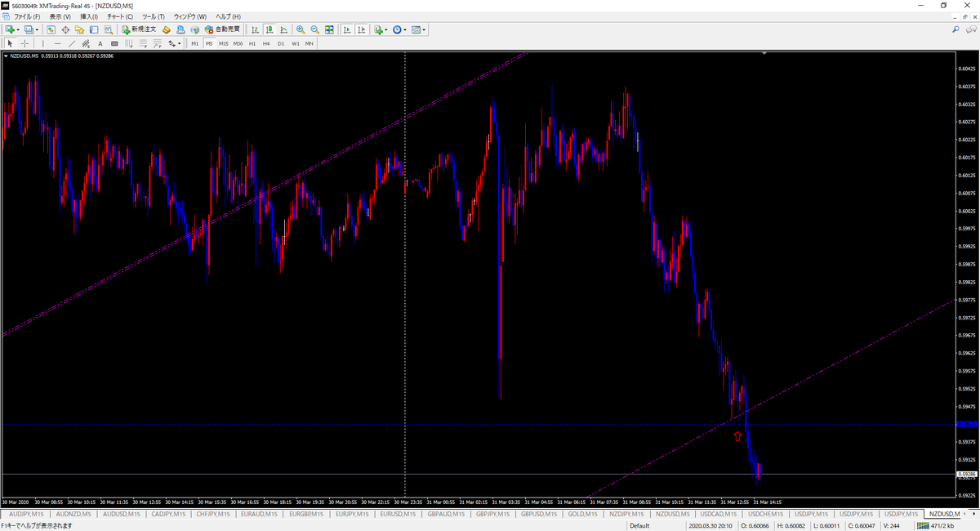Image resolution: width=980 pixels, height=531 pixels.
Task: Select the Equidistant Channel tool
Action: point(86,43)
